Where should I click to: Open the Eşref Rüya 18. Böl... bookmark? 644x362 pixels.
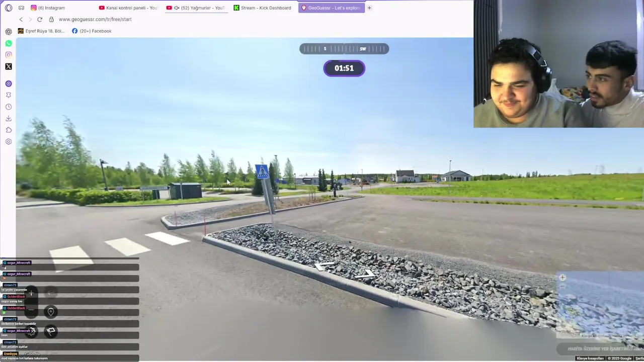tap(41, 31)
